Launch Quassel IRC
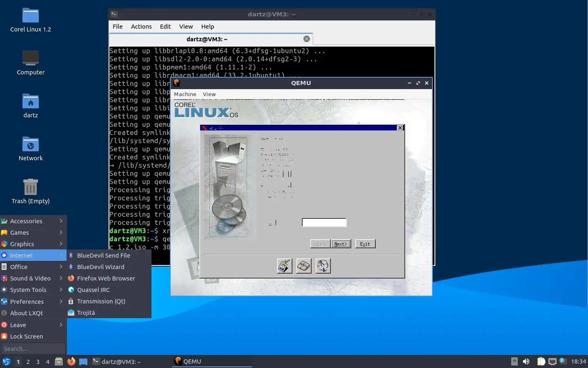Viewport: 588px width, 368px height. point(109,289)
